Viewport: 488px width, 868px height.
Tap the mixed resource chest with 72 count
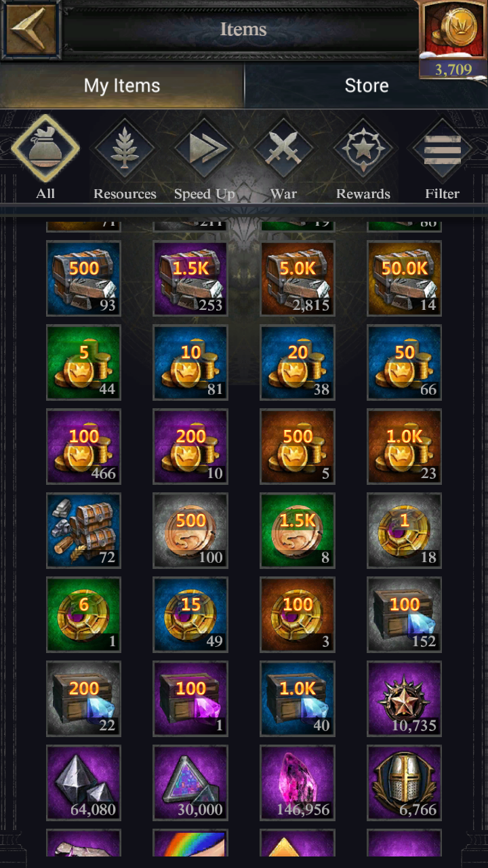tap(83, 531)
